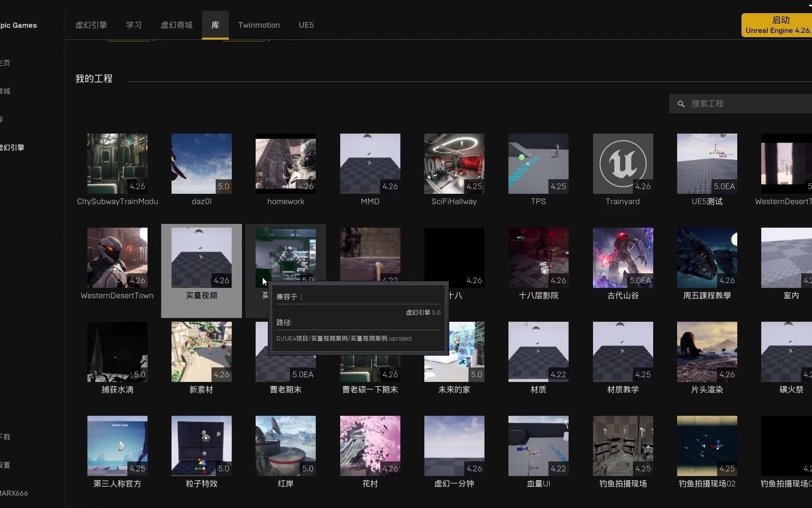
Task: Open the 商城 sidebar item
Action: pos(5,91)
